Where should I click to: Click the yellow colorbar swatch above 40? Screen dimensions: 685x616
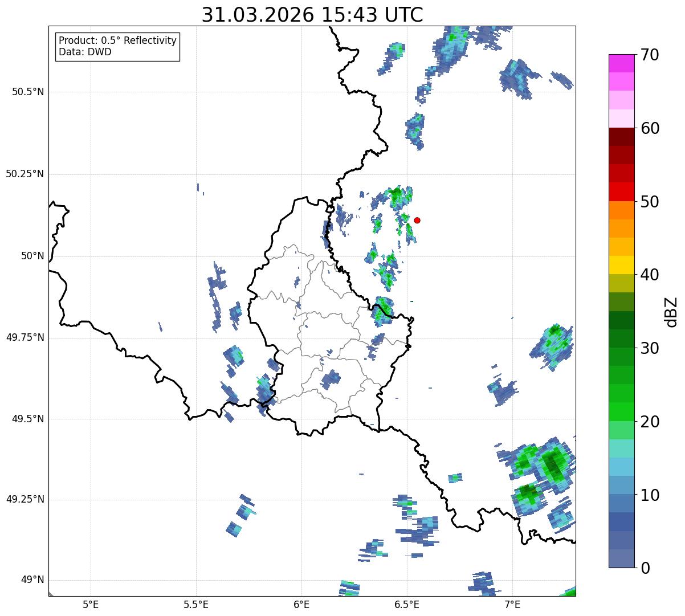coord(622,266)
